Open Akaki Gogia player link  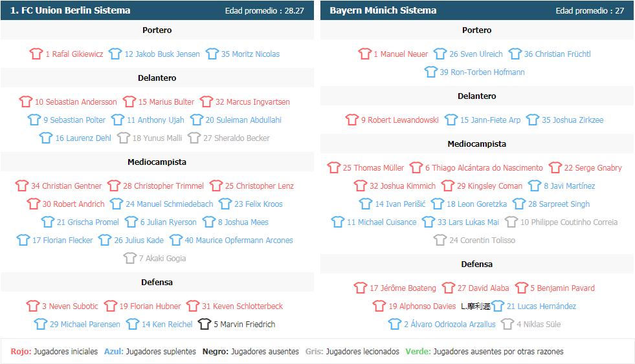[162, 259]
